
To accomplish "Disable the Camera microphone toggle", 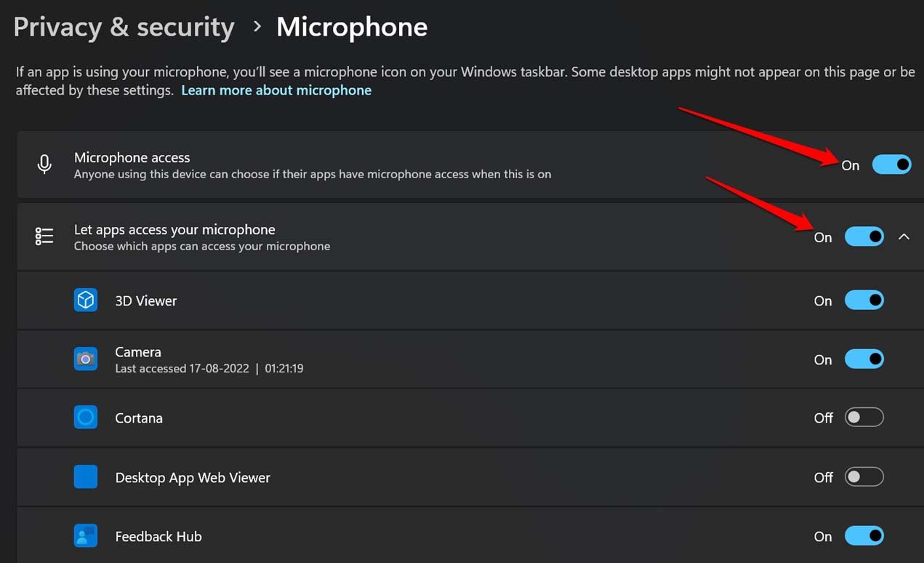I will tap(864, 359).
